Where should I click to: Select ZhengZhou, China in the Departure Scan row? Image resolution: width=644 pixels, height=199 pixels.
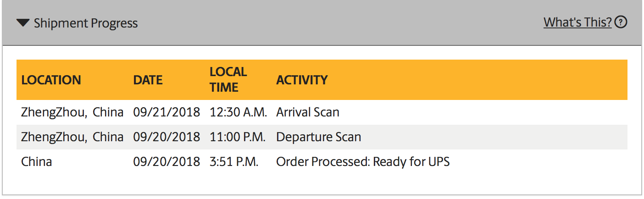[72, 137]
